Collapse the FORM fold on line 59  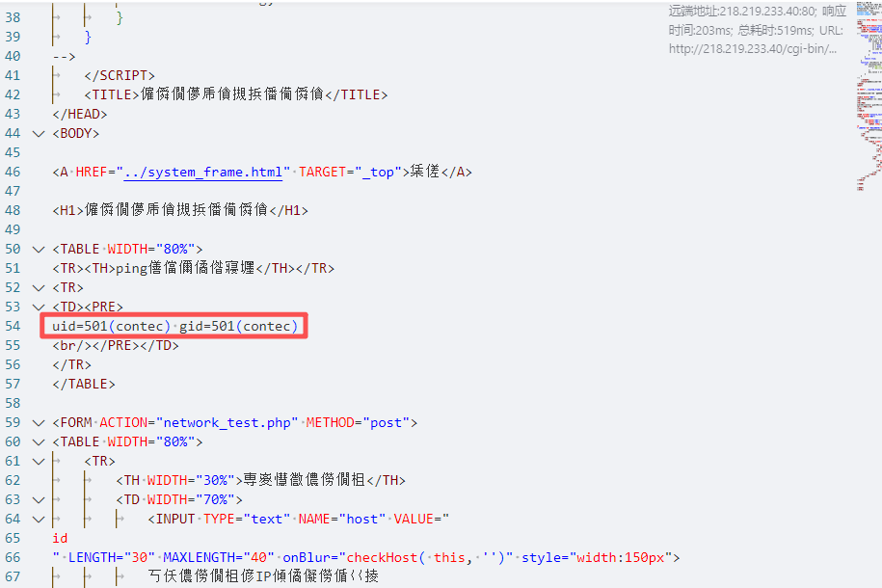pyautogui.click(x=39, y=422)
